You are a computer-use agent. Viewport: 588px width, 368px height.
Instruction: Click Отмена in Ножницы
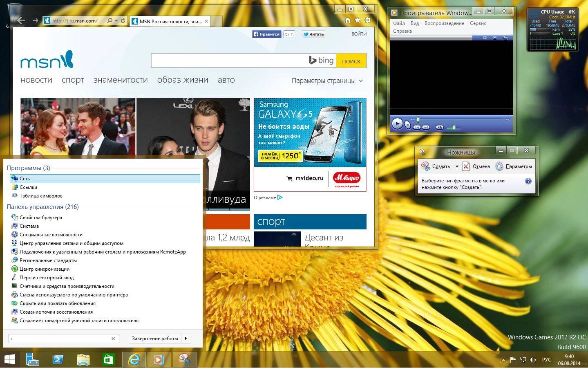coord(476,166)
